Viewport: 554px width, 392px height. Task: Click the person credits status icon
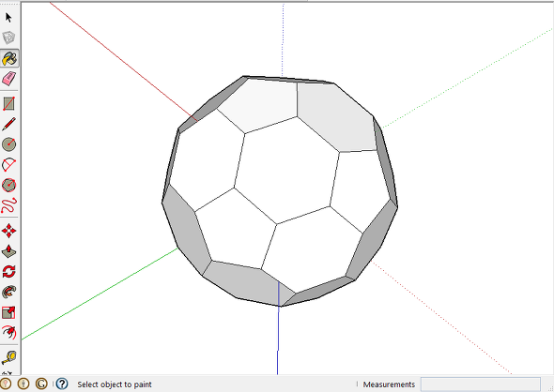tap(23, 384)
